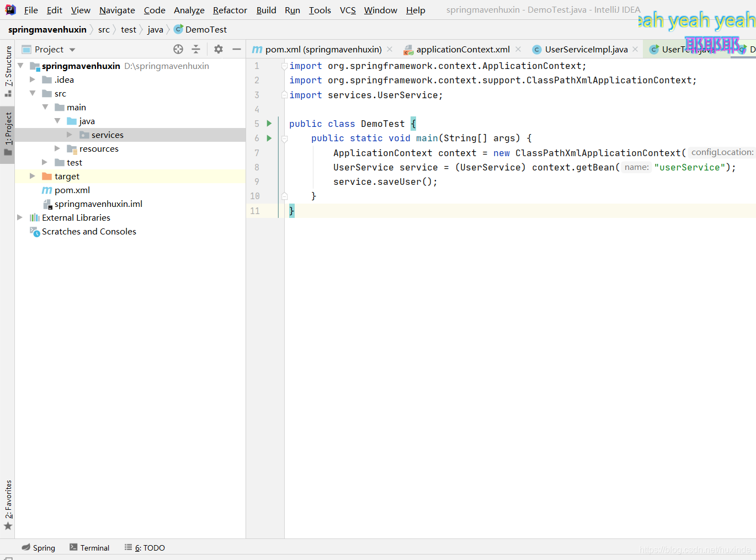Viewport: 756px width, 560px height.
Task: Open the VCS menu
Action: (x=348, y=10)
